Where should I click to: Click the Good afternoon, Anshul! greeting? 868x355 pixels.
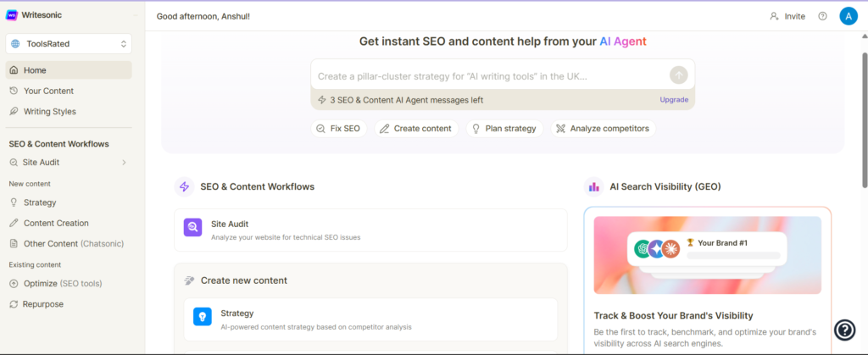pyautogui.click(x=203, y=16)
